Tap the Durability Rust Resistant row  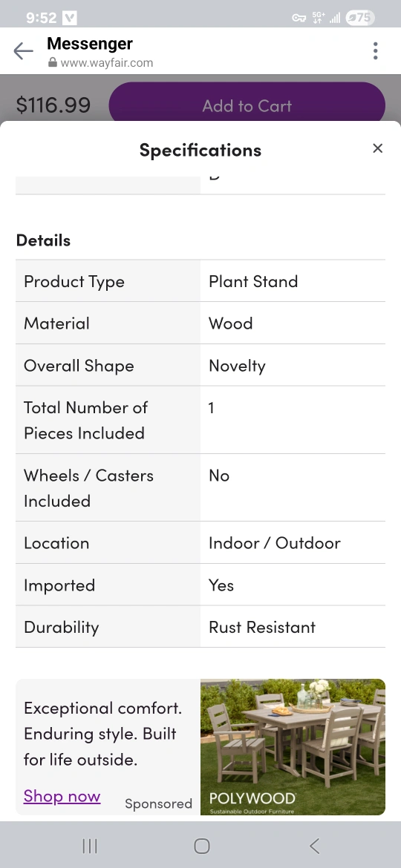[200, 627]
